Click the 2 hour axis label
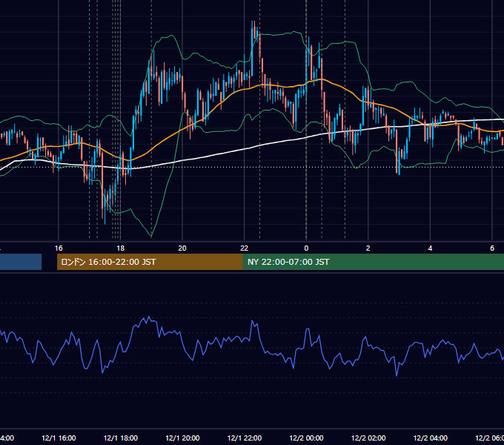The width and height of the screenshot is (504, 445). pyautogui.click(x=368, y=248)
